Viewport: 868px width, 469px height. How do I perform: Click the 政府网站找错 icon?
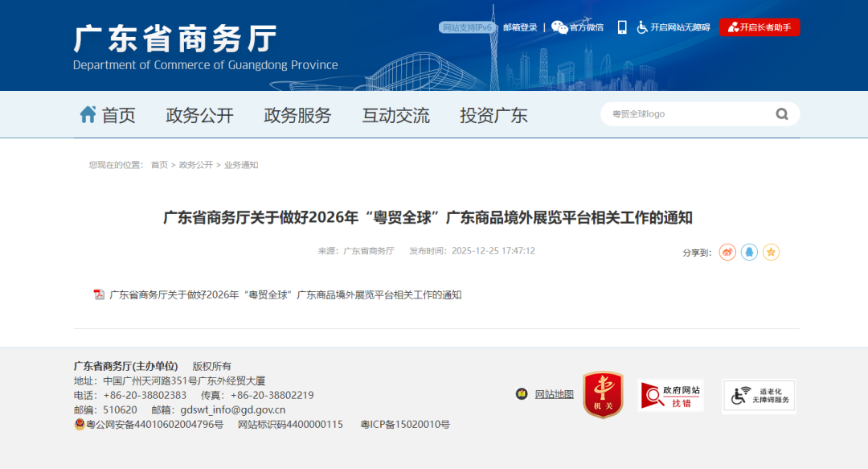click(670, 395)
